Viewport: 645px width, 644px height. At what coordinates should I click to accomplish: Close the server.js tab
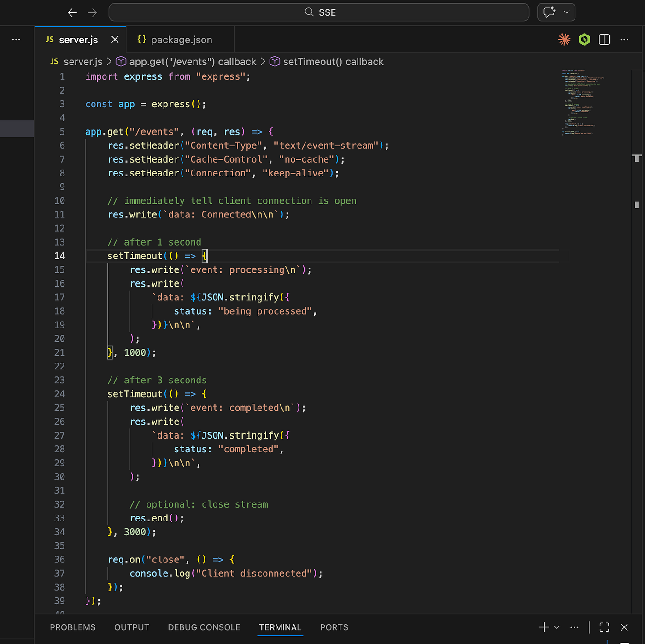click(115, 40)
